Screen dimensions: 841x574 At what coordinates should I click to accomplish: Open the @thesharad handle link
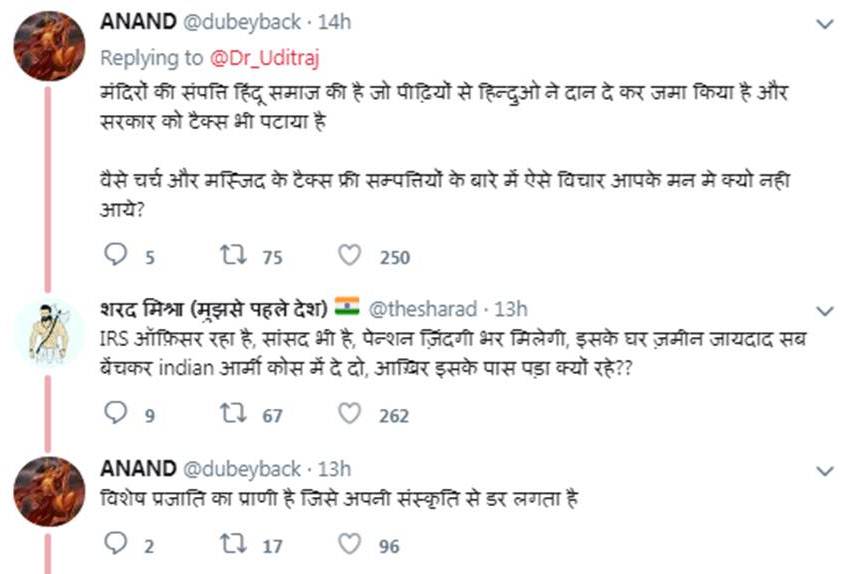[418, 309]
